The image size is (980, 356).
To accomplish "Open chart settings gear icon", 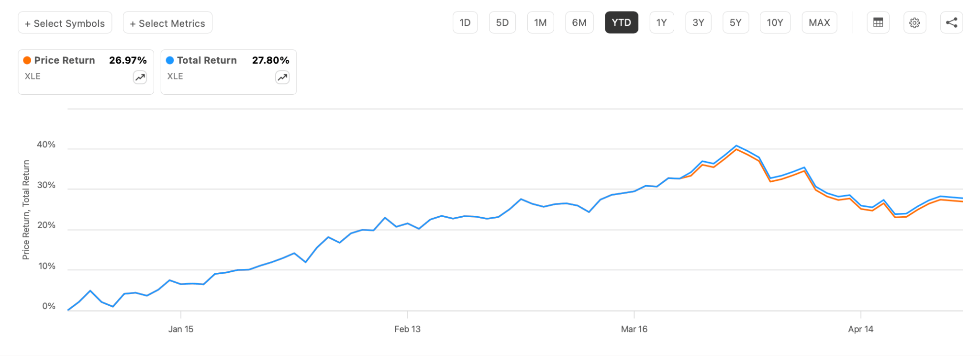I will point(914,22).
